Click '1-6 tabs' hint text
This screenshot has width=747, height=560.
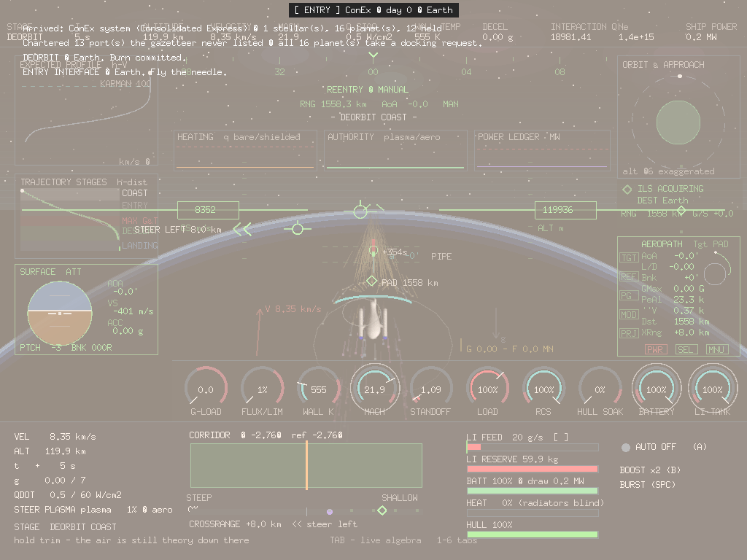[x=457, y=540]
